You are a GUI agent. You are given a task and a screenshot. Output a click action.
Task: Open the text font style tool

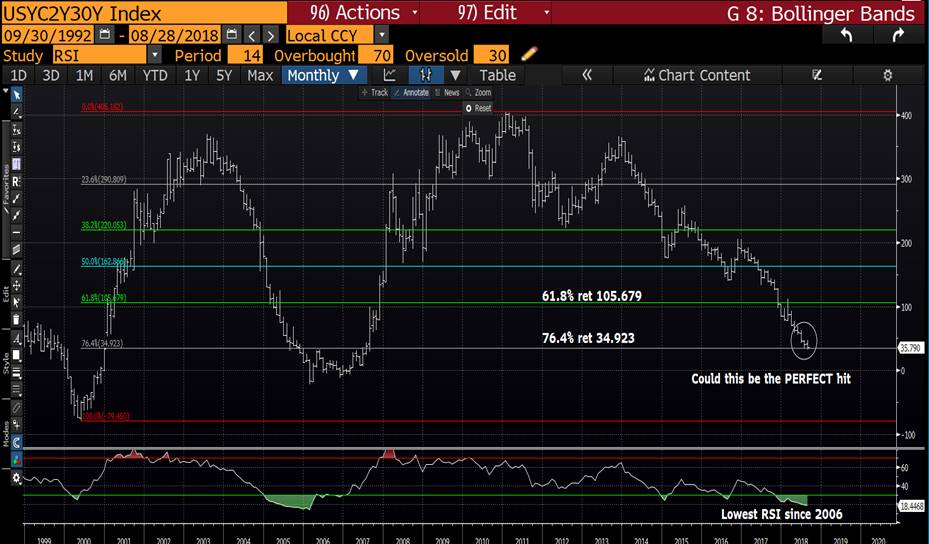(x=17, y=339)
